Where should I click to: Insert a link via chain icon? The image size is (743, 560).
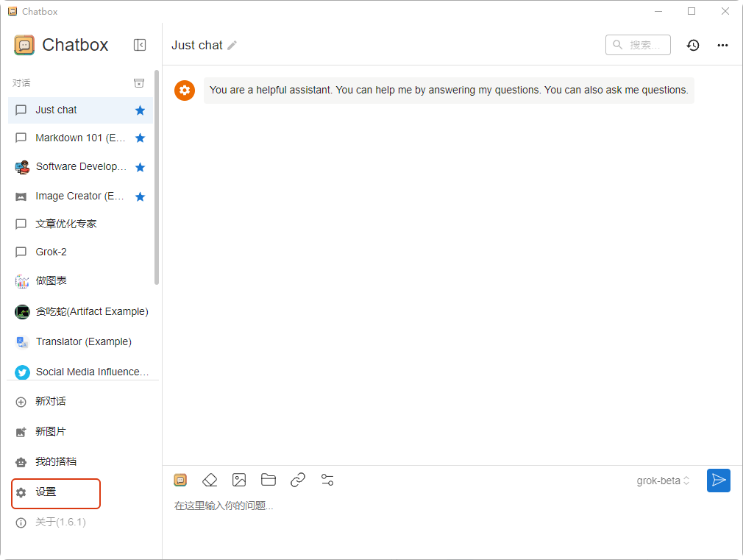(x=298, y=480)
